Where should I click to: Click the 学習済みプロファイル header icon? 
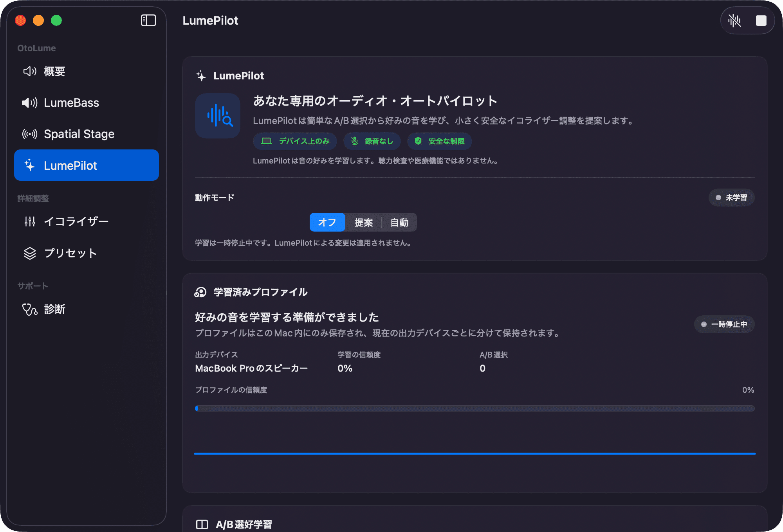200,292
